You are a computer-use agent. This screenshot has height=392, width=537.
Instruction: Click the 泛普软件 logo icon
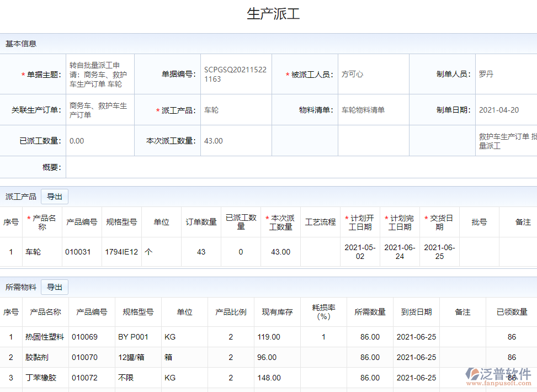click(x=472, y=374)
